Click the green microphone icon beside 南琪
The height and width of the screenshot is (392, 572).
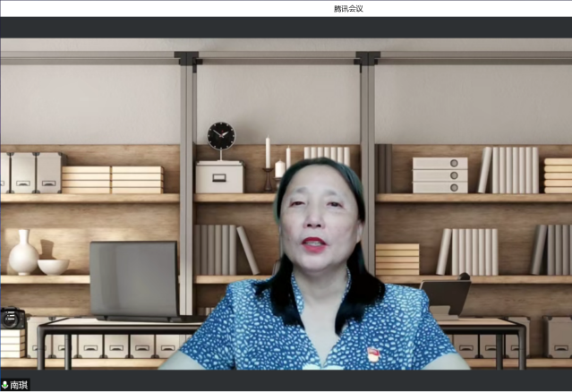click(4, 385)
